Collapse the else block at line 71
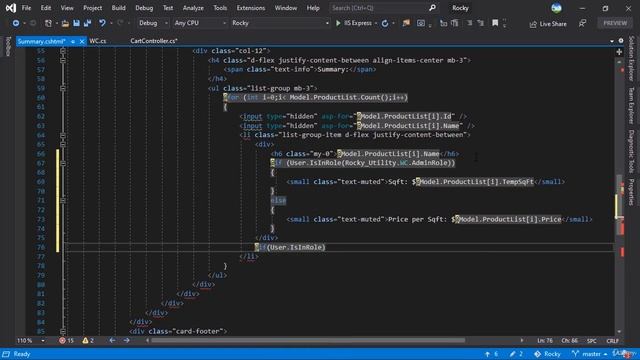The width and height of the screenshot is (640, 360). point(62,200)
